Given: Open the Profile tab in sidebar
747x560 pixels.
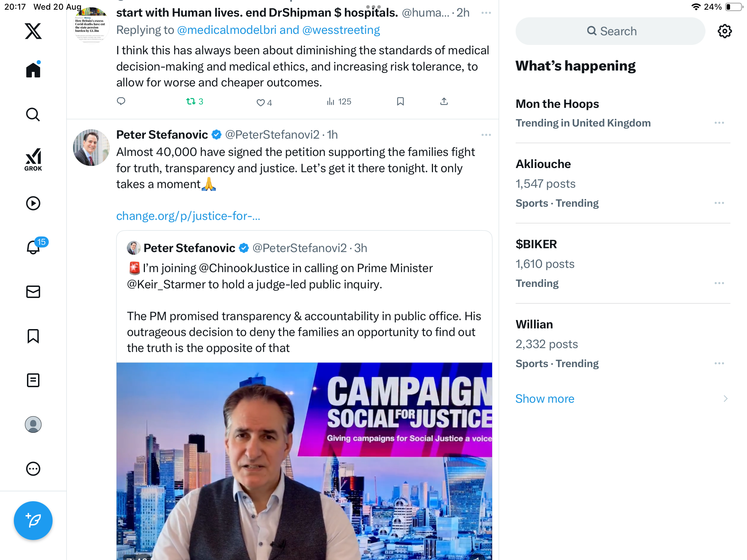Looking at the screenshot, I should coord(33,424).
